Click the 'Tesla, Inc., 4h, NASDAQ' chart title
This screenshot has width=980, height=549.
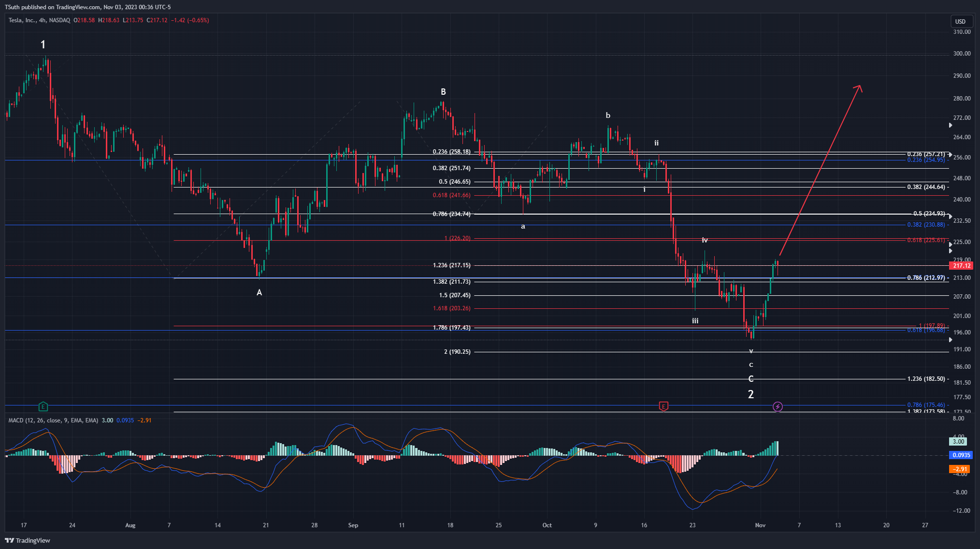[39, 20]
